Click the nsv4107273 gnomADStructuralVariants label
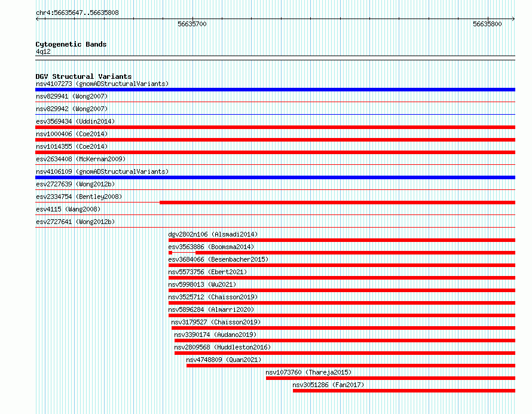 tap(102, 84)
